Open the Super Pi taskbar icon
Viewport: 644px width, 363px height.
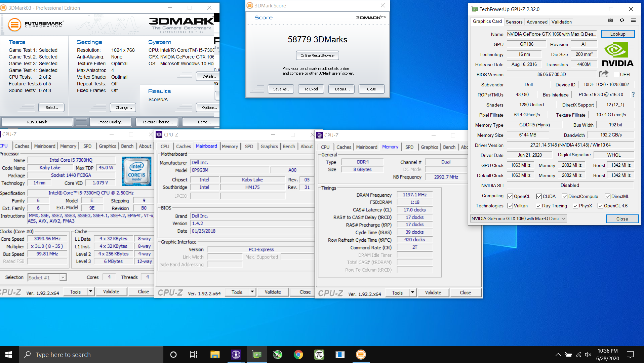point(319,355)
